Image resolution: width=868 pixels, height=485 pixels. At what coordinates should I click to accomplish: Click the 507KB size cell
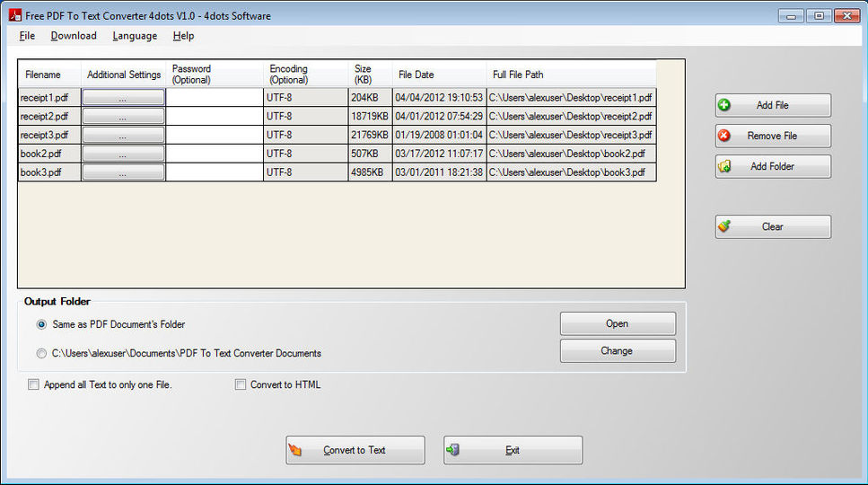(371, 154)
